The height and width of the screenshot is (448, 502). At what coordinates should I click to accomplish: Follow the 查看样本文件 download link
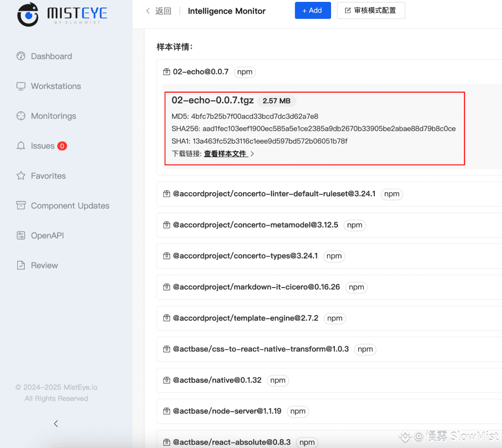click(x=226, y=154)
